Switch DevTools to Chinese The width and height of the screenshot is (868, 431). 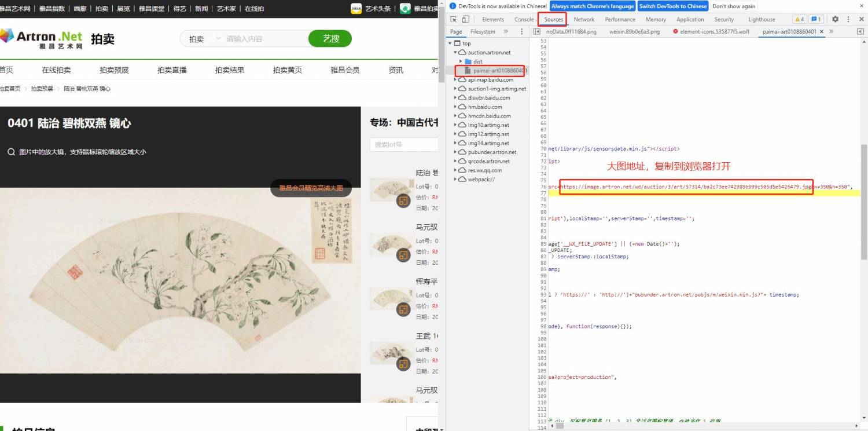point(672,6)
